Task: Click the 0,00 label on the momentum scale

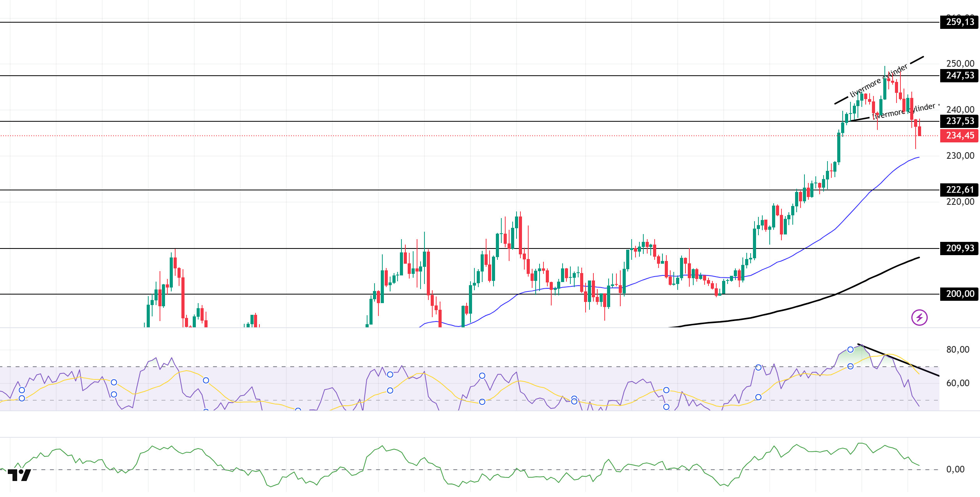Action: click(955, 470)
